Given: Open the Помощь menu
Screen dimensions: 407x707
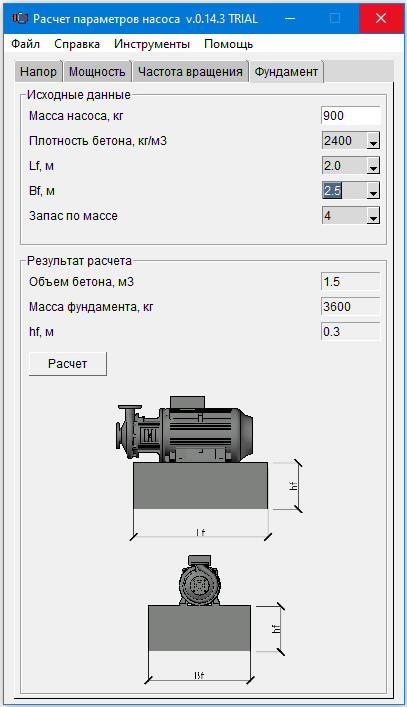Looking at the screenshot, I should pos(229,44).
